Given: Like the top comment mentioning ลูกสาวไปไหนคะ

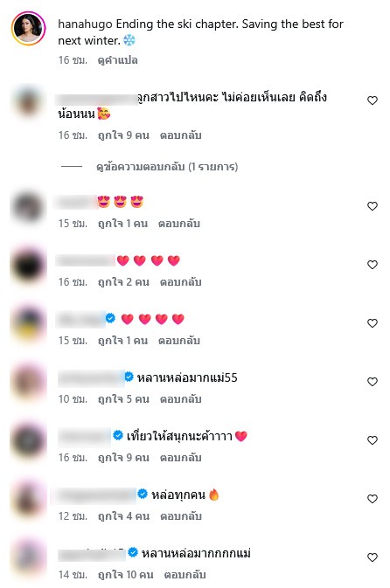Looking at the screenshot, I should click(372, 100).
